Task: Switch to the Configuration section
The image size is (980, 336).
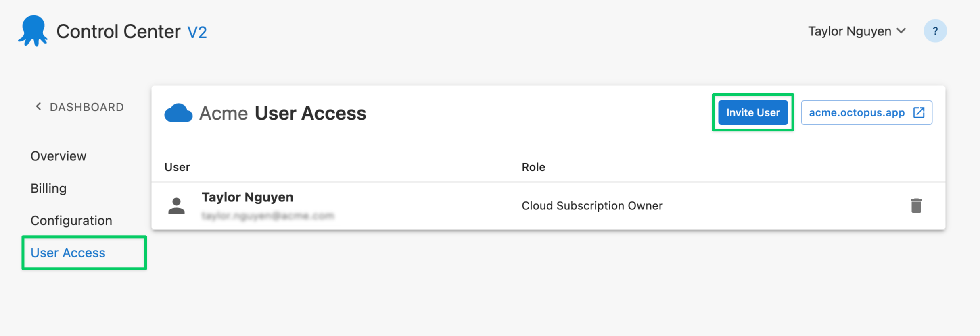Action: [71, 220]
